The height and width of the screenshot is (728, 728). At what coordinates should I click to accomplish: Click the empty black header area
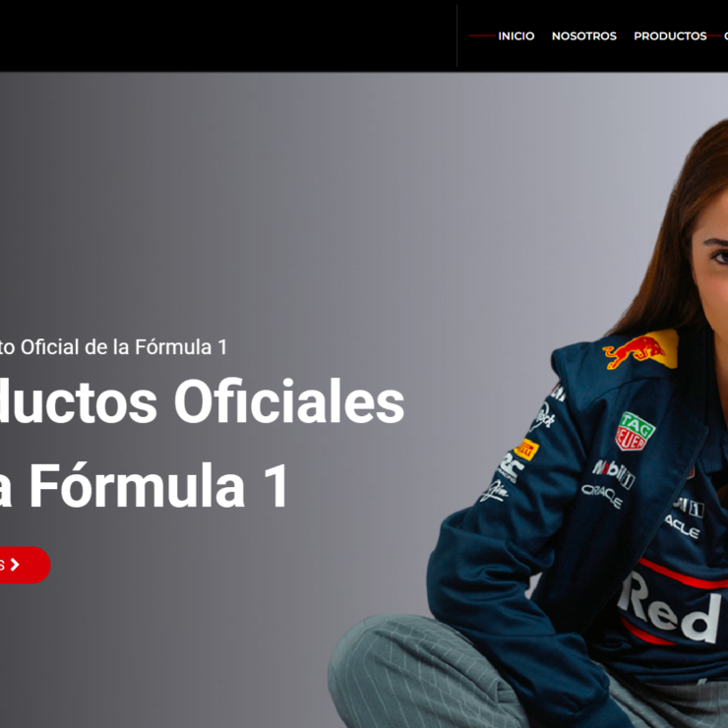tap(227, 35)
